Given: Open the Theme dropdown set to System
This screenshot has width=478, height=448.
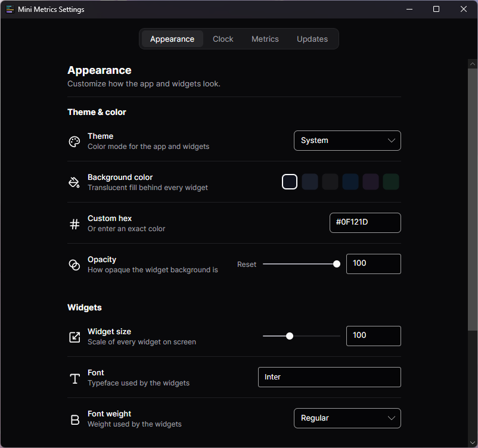Looking at the screenshot, I should pyautogui.click(x=347, y=141).
